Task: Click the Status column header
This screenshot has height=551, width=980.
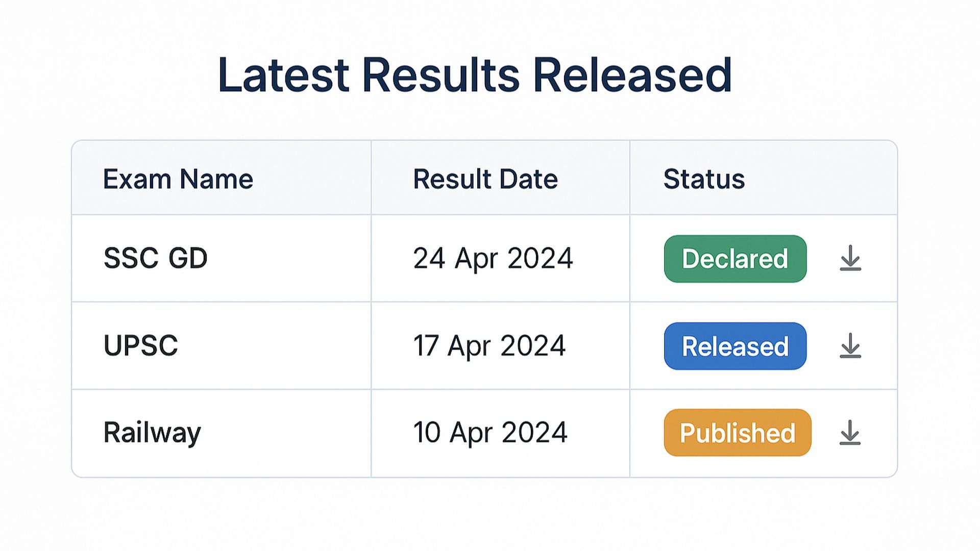Action: point(704,179)
